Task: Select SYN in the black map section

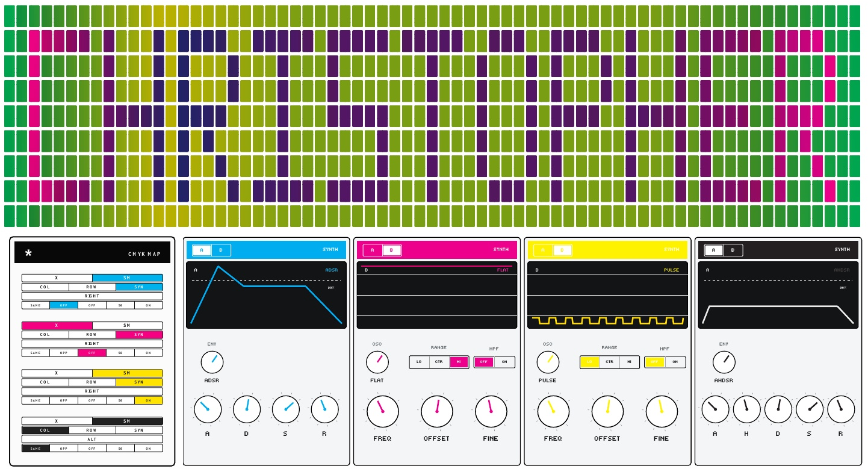Action: point(139,430)
